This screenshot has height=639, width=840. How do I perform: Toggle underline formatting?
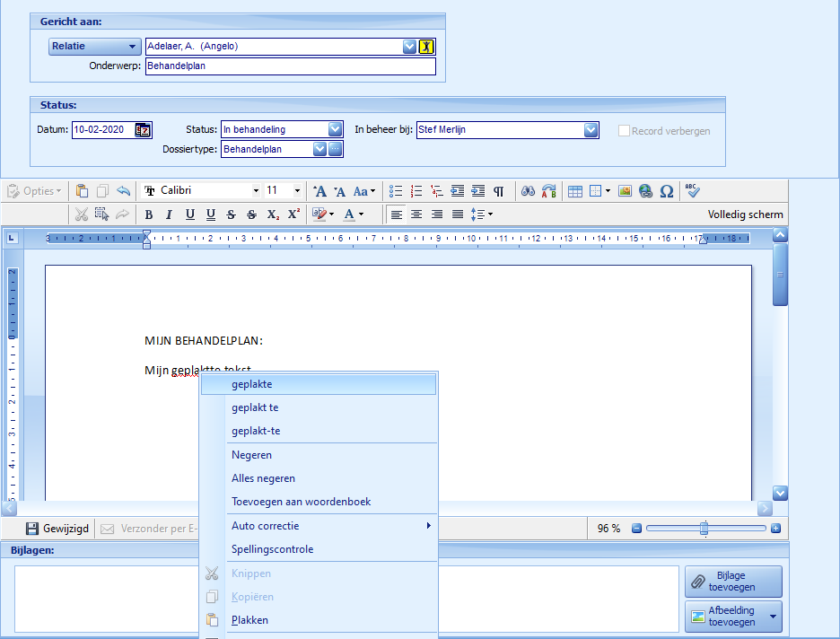coord(189,214)
